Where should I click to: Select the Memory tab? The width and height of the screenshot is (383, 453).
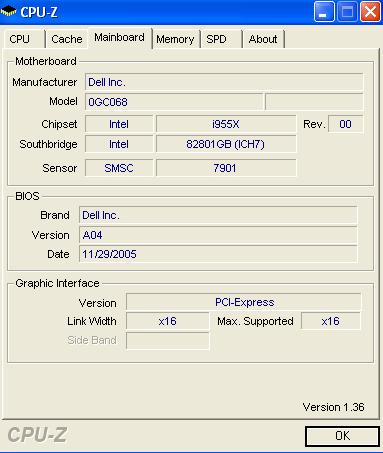click(x=175, y=39)
